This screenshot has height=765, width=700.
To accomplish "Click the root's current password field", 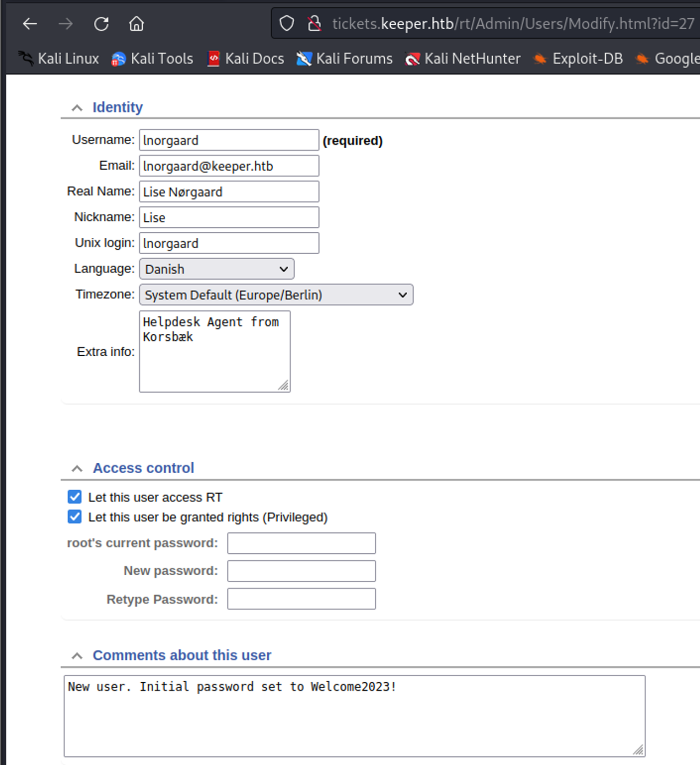I will click(x=301, y=543).
